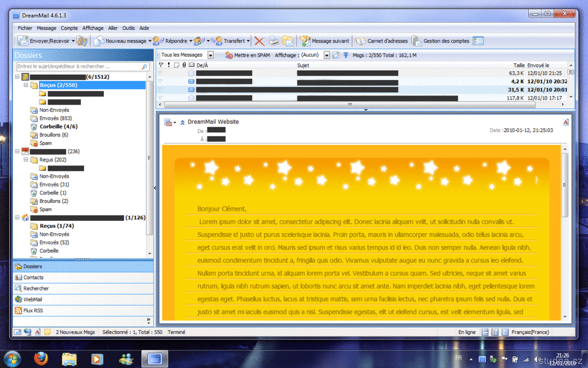The height and width of the screenshot is (368, 588).
Task: Open the Carnet d'adresses
Action: pos(381,41)
